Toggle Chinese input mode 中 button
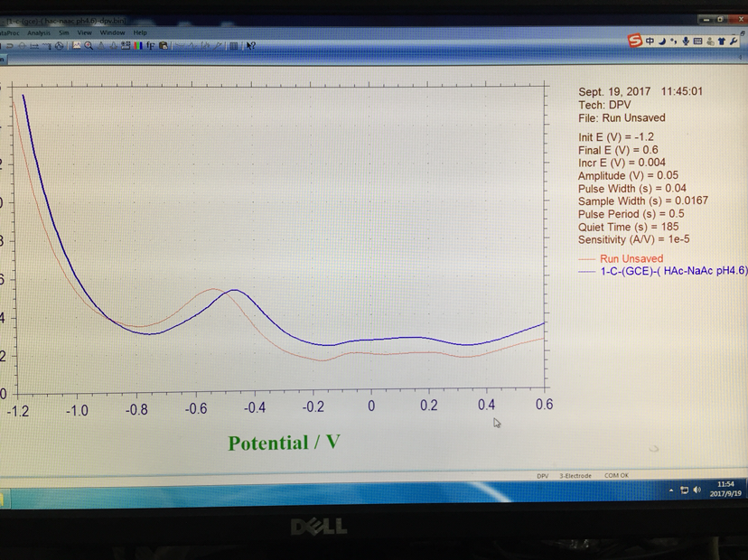 click(650, 41)
